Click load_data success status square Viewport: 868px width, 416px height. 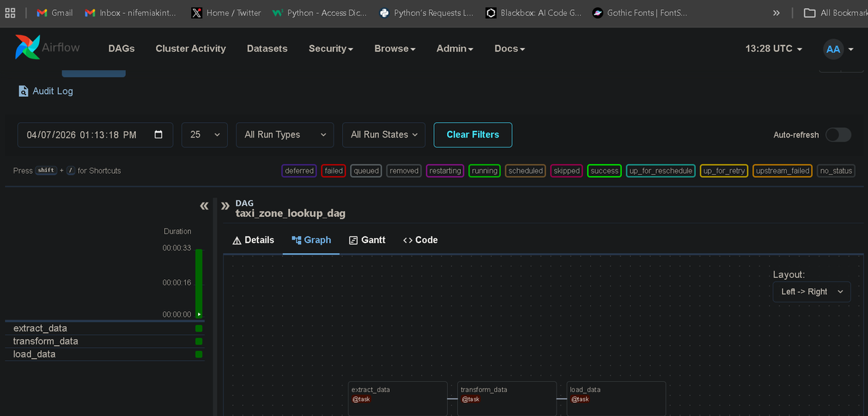pos(199,355)
